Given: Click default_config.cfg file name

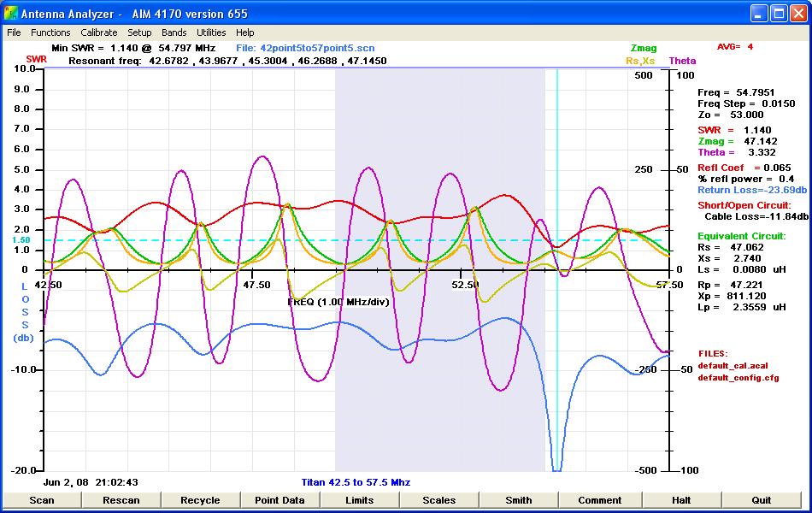Looking at the screenshot, I should pyautogui.click(x=738, y=378).
